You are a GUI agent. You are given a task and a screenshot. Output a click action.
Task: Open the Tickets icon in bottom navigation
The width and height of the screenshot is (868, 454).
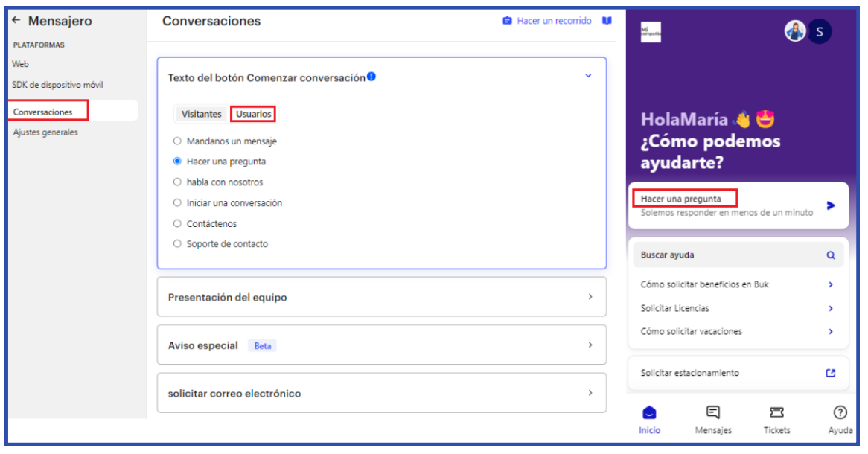coord(776,412)
